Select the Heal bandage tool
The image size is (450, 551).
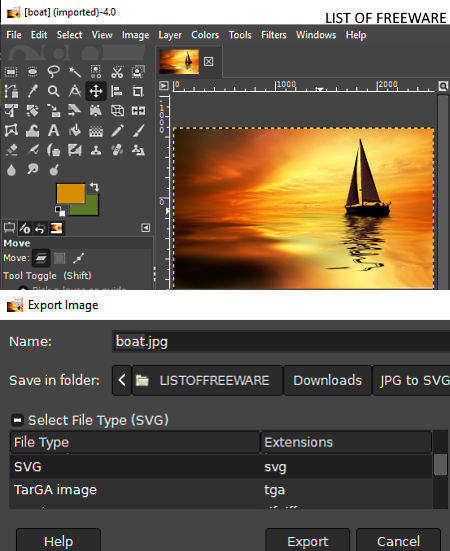tap(117, 150)
